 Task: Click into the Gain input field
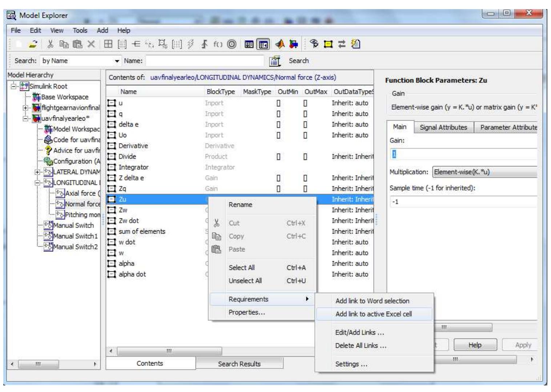coord(464,154)
